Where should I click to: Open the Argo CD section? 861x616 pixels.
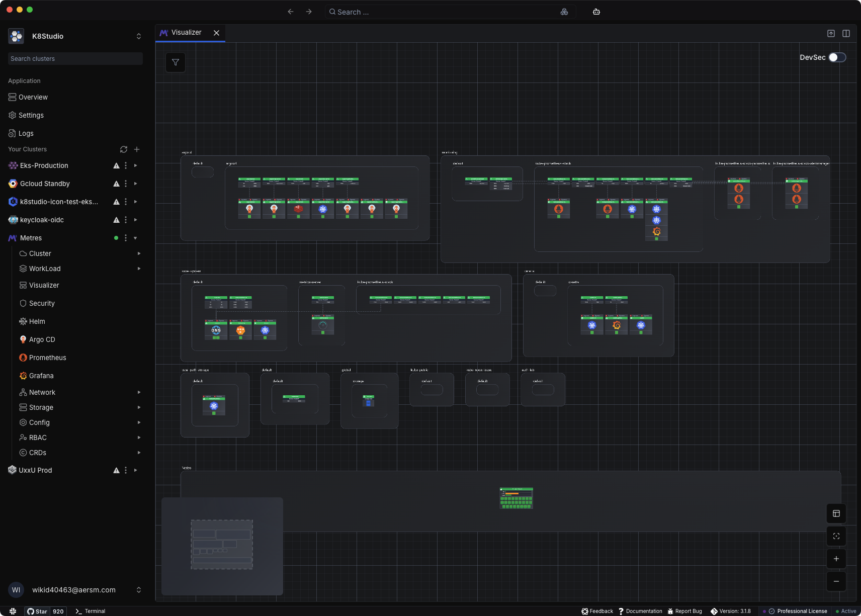[x=42, y=339]
